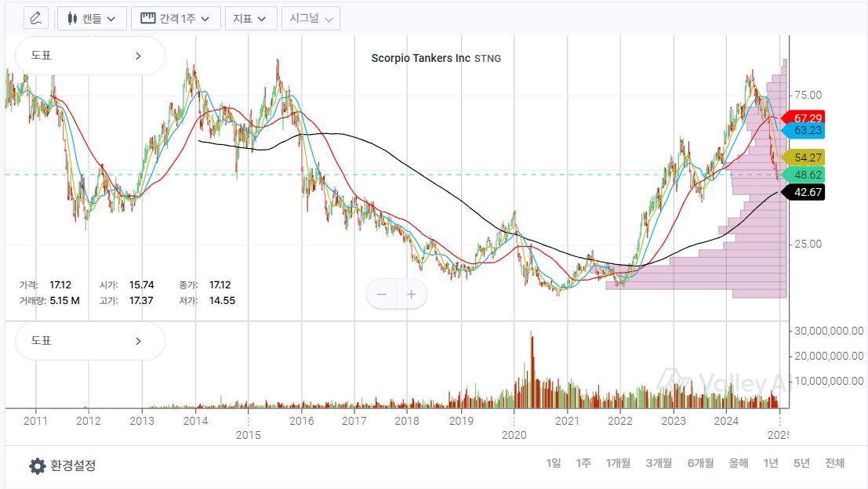Viewport: 868px width, 489px height.
Task: Select the 1-week range tab
Action: (583, 463)
